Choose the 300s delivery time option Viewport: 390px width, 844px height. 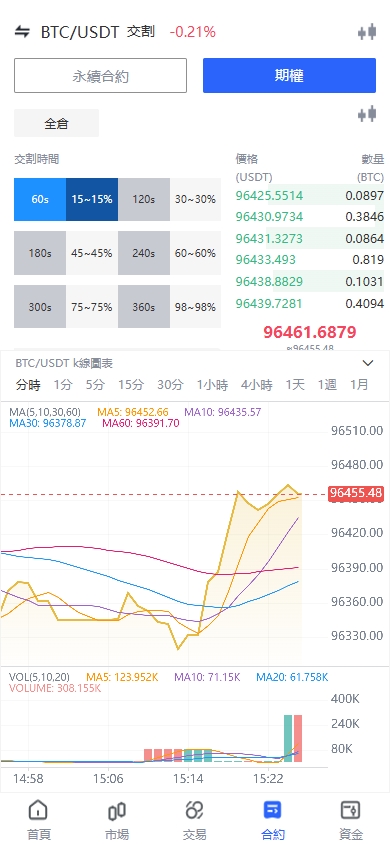pyautogui.click(x=40, y=307)
